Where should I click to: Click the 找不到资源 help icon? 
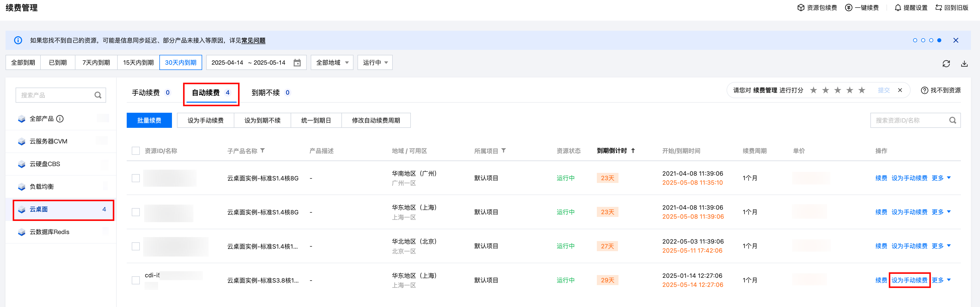(924, 90)
